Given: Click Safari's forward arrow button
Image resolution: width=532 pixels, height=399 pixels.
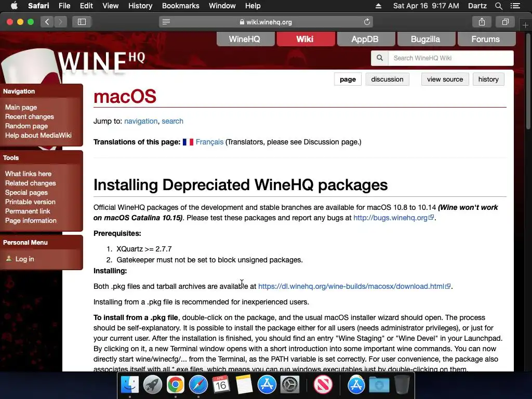Looking at the screenshot, I should coord(60,22).
